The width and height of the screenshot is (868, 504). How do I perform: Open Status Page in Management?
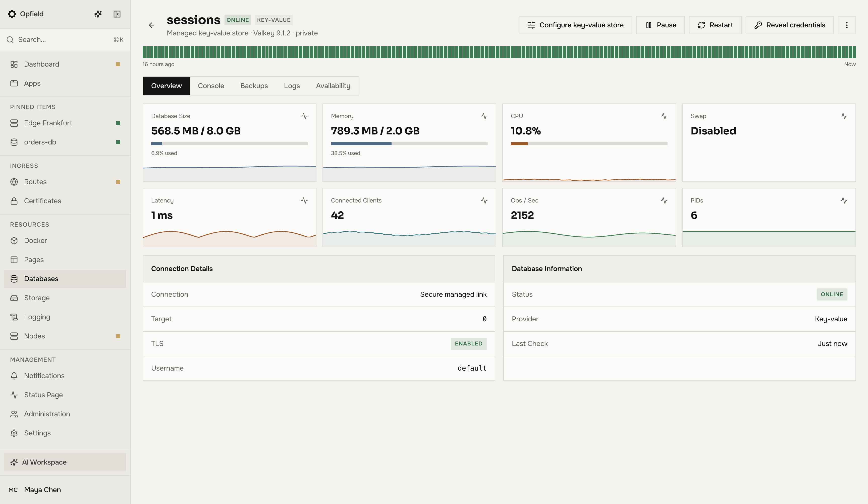point(65,395)
